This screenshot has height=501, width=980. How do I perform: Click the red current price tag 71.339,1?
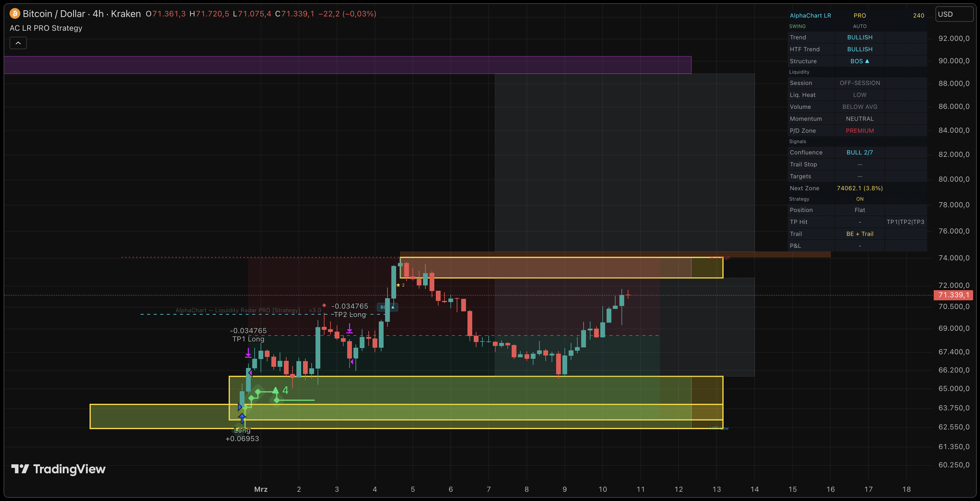pos(953,296)
